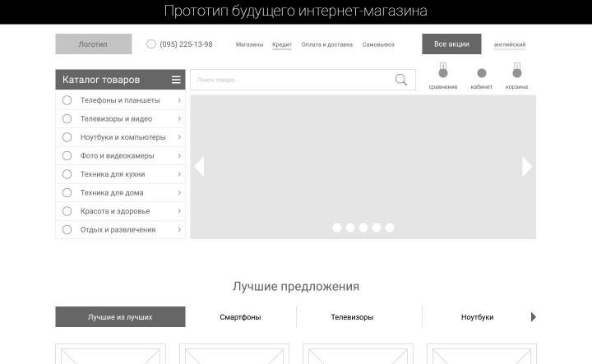The width and height of the screenshot is (592, 364).
Task: Select Ноутбуки и компьютеры category
Action: 120,137
